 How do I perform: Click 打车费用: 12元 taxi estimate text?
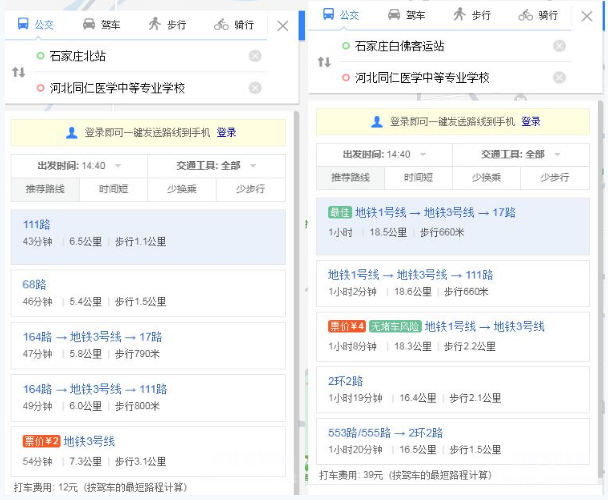point(100,487)
